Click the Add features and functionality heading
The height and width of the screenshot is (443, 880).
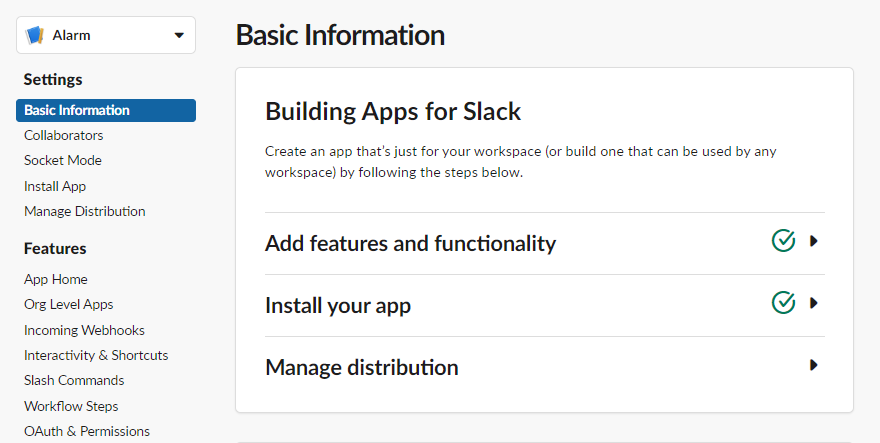[x=410, y=243]
